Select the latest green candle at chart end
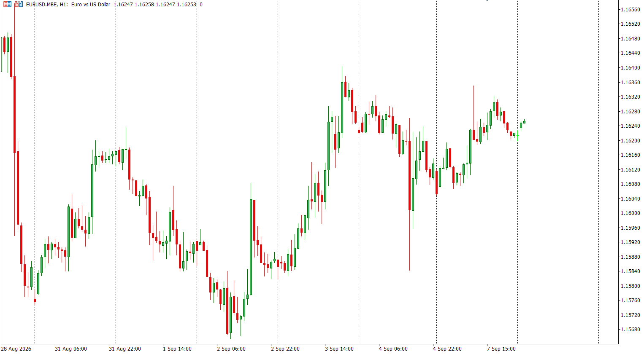The width and height of the screenshot is (644, 354). pos(525,122)
